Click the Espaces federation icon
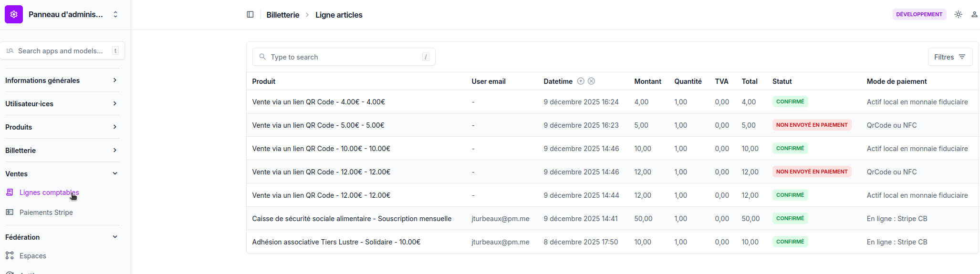The width and height of the screenshot is (980, 274). coord(10,256)
